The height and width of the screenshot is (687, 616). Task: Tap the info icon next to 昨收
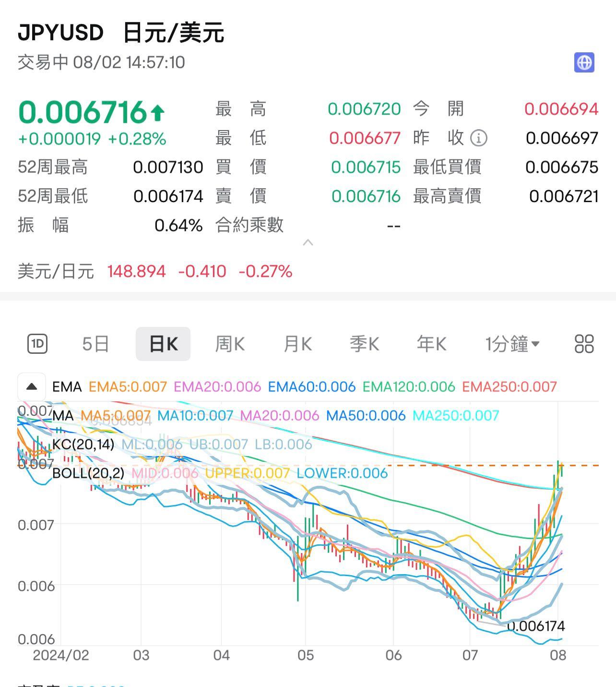(x=478, y=138)
